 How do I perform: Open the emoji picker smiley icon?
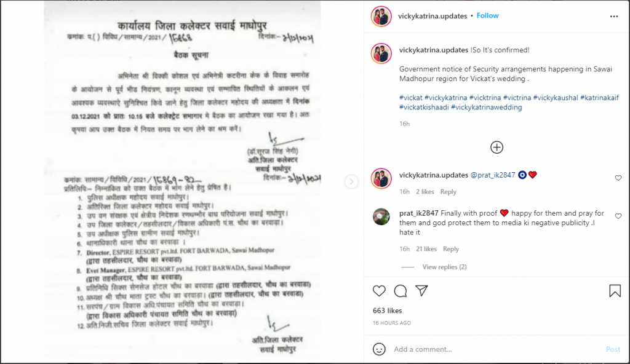click(x=379, y=349)
